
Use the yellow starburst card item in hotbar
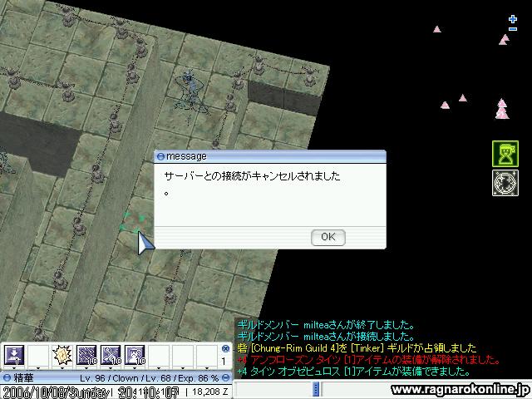[62, 355]
